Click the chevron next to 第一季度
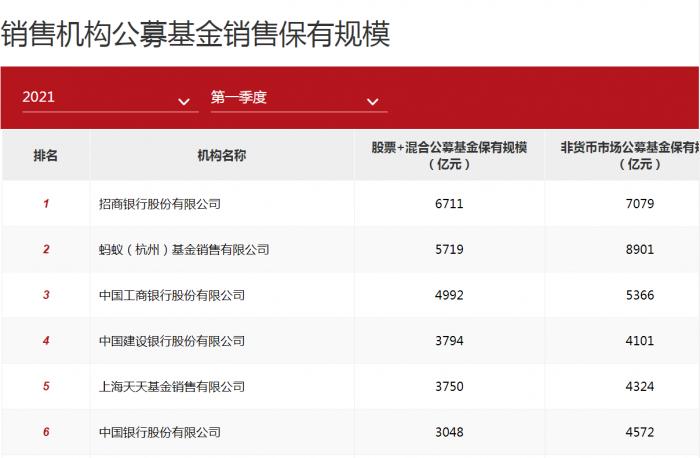The image size is (700, 458). click(372, 102)
